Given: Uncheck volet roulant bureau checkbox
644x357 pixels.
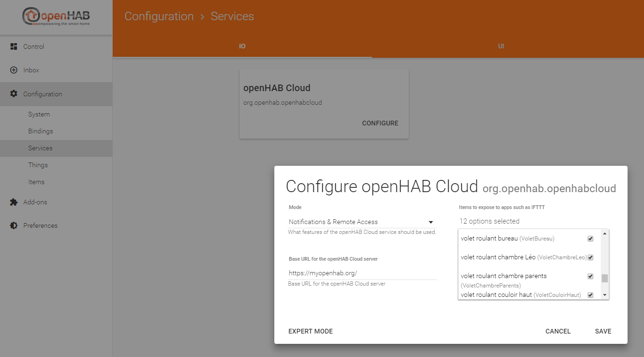Looking at the screenshot, I should click(590, 239).
